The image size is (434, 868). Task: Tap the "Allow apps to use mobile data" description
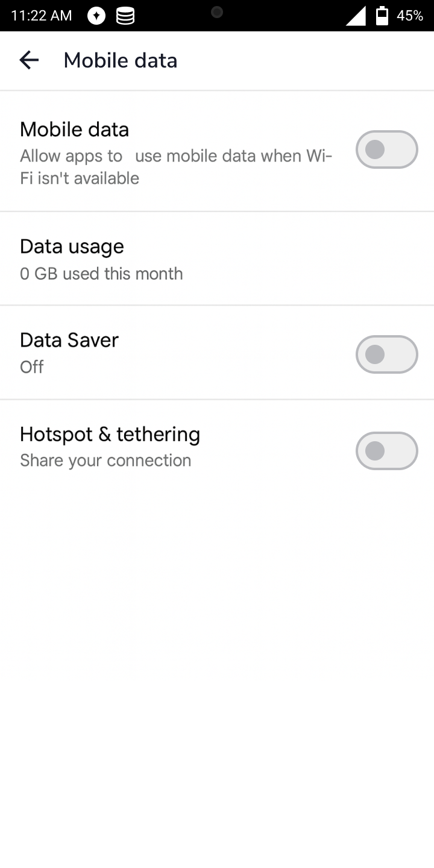coord(175,167)
